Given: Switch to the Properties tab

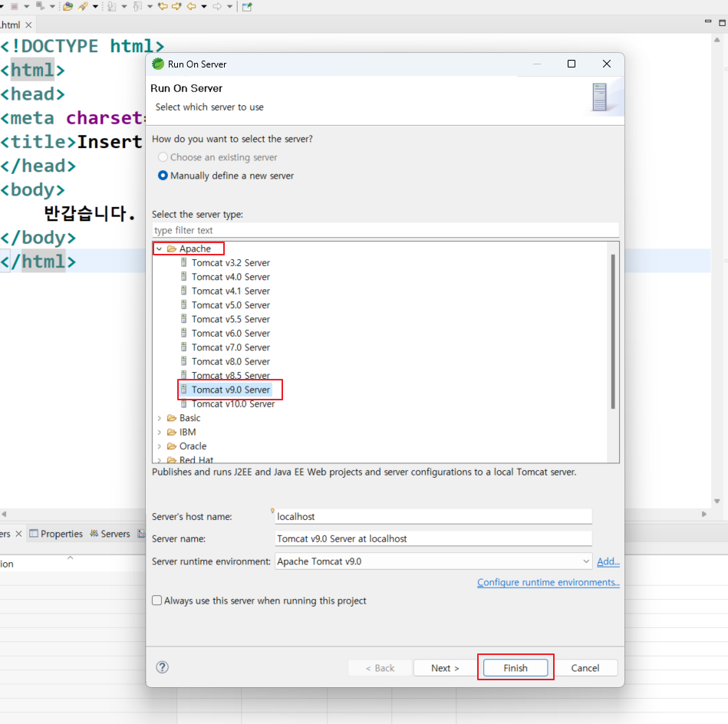Looking at the screenshot, I should point(56,534).
